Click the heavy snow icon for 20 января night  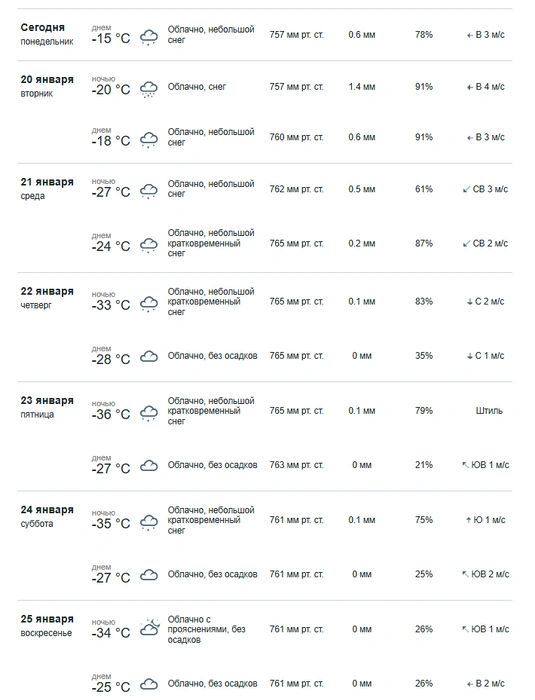pyautogui.click(x=149, y=89)
